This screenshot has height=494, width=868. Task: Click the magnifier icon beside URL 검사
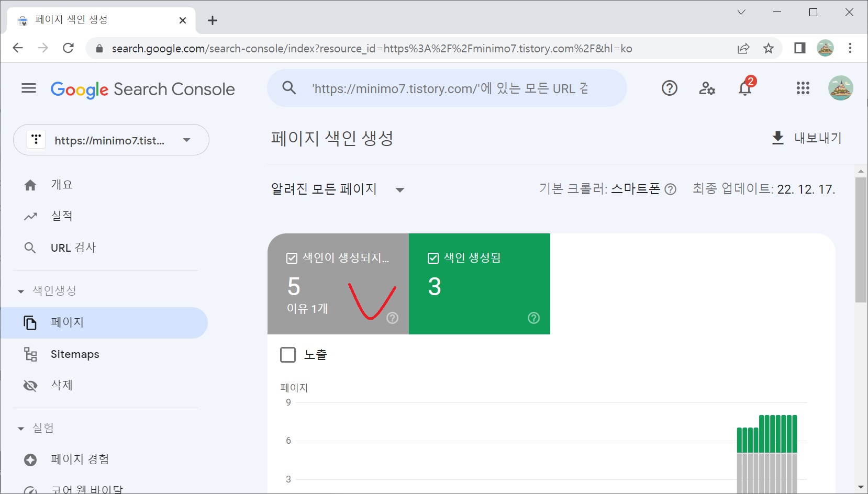[30, 248]
